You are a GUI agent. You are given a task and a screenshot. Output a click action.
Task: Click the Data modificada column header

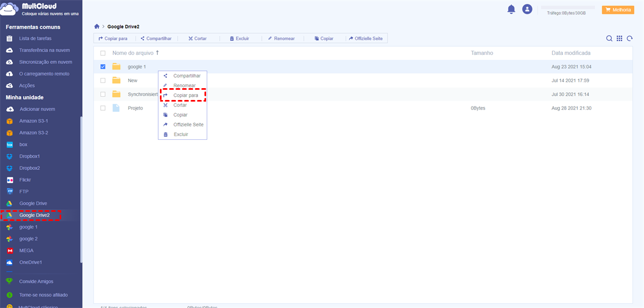coord(571,53)
